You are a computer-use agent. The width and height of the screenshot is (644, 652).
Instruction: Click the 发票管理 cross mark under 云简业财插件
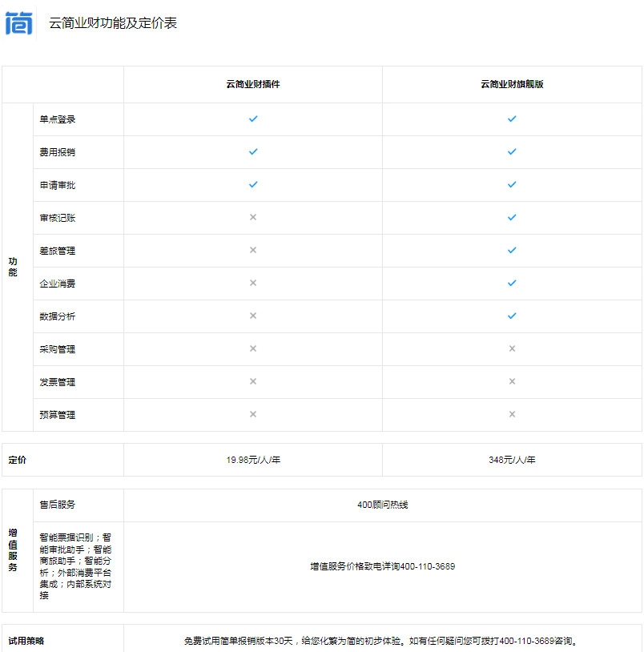click(x=253, y=381)
